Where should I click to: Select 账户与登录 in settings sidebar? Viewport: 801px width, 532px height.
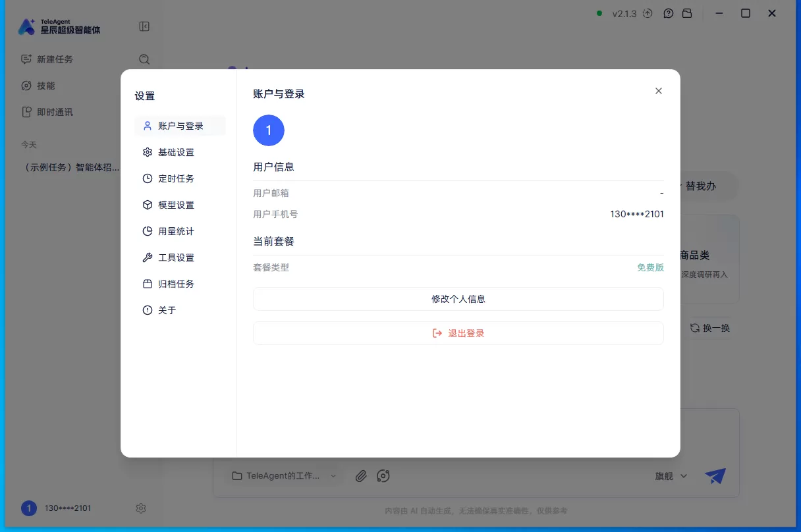coord(180,126)
